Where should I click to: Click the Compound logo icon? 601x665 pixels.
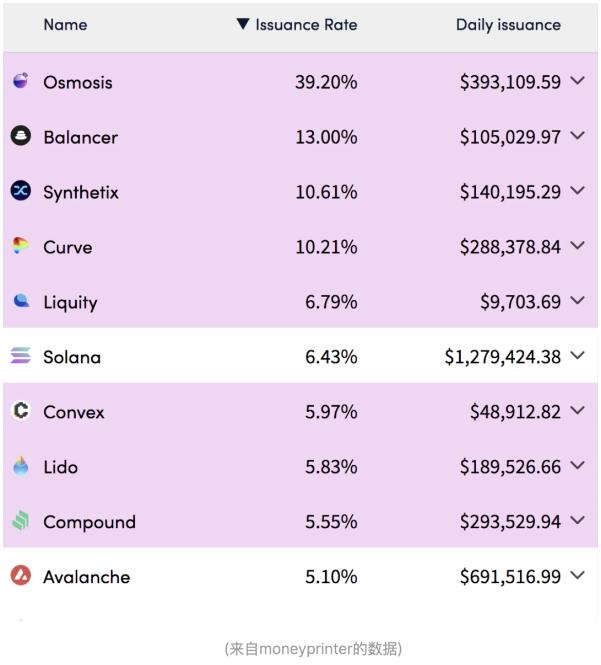tap(20, 521)
